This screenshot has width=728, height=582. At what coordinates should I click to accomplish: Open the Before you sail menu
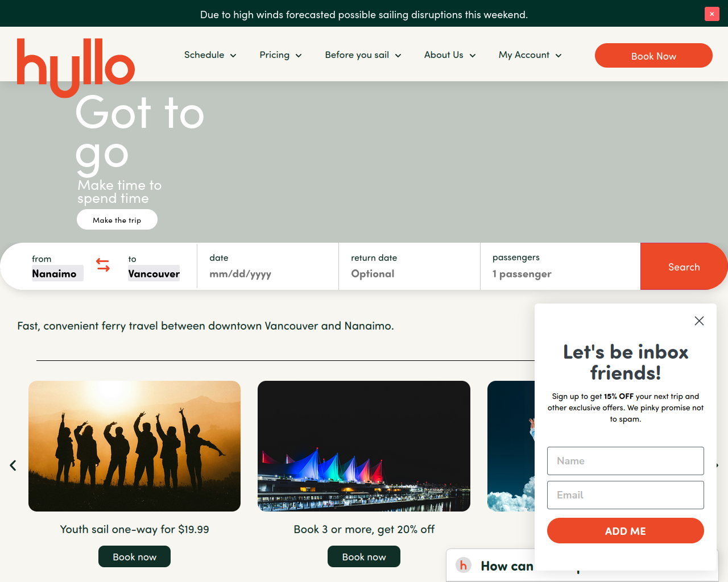[363, 55]
